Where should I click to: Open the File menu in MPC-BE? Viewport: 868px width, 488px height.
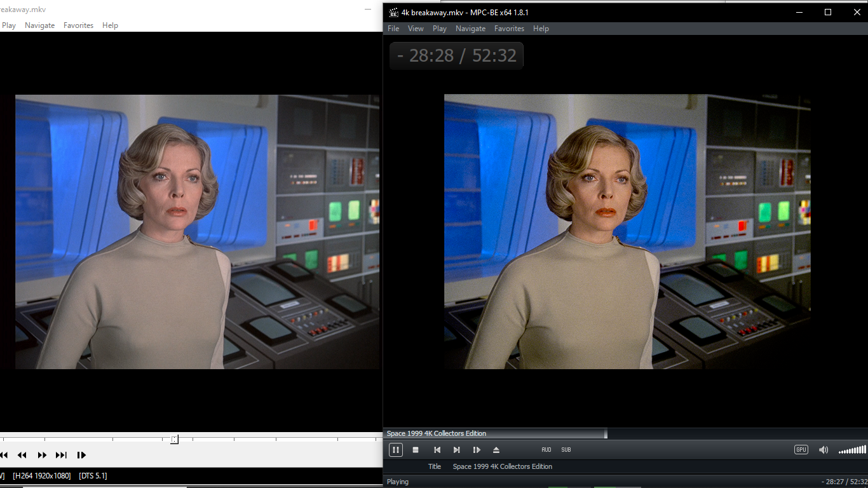coord(393,29)
